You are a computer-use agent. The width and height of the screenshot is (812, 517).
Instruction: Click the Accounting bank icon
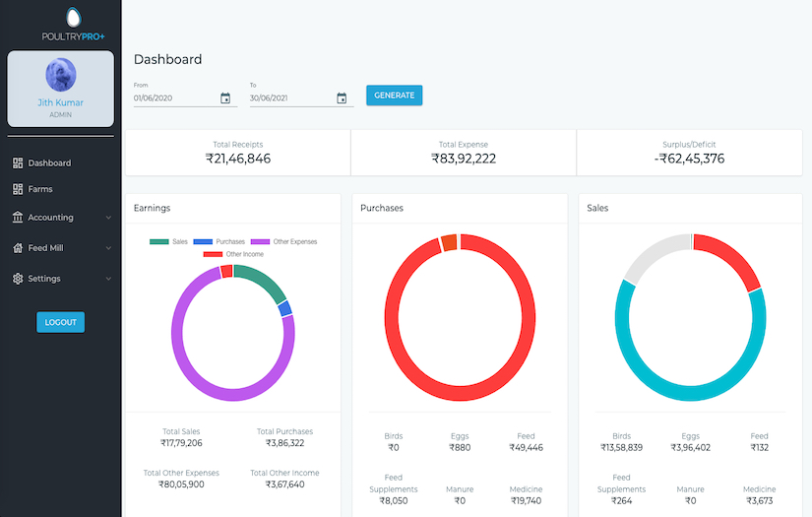click(18, 218)
